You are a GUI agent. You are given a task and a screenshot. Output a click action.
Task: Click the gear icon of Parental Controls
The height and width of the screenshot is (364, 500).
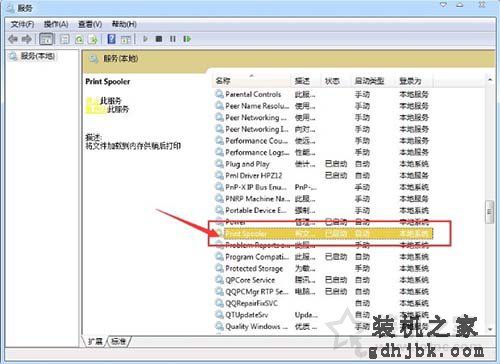click(219, 94)
